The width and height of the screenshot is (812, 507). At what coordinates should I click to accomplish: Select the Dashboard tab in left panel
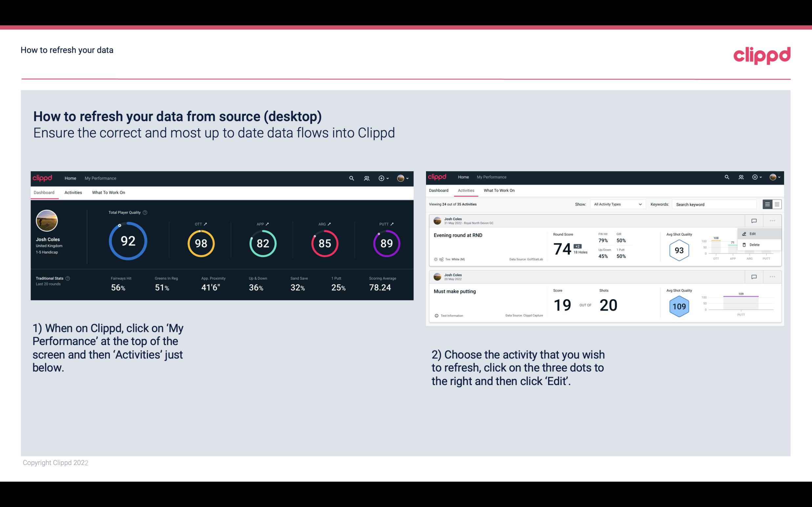coord(44,192)
